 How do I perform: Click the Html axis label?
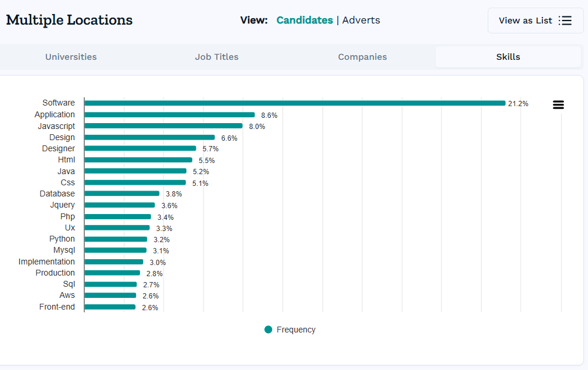coord(66,159)
